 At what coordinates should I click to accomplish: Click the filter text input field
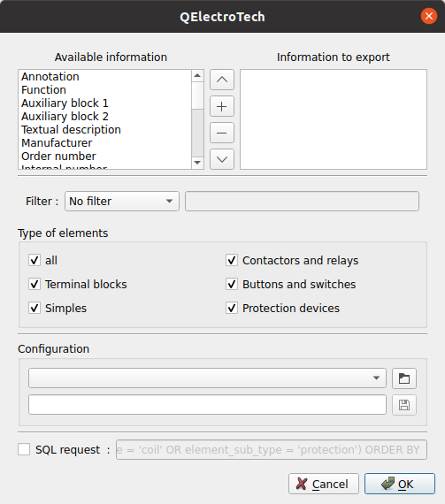pos(302,202)
